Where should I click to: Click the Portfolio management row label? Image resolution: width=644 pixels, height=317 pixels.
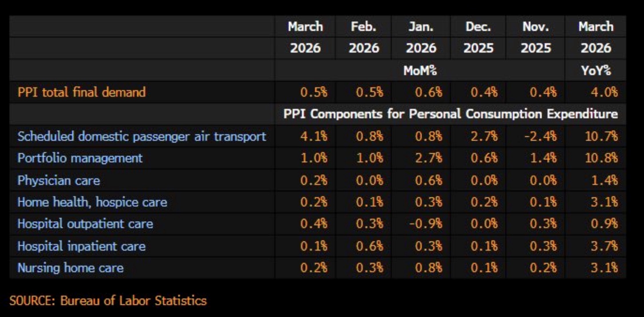pos(80,158)
